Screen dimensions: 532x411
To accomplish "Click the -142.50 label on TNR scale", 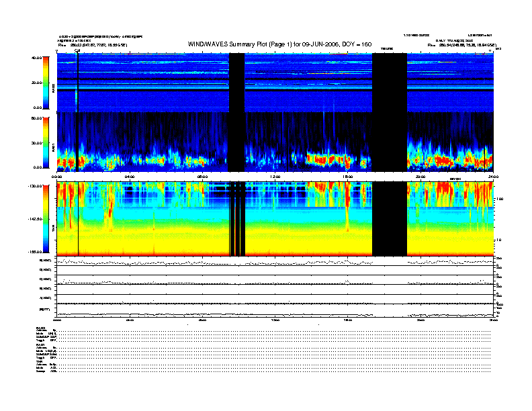I will tap(35, 219).
